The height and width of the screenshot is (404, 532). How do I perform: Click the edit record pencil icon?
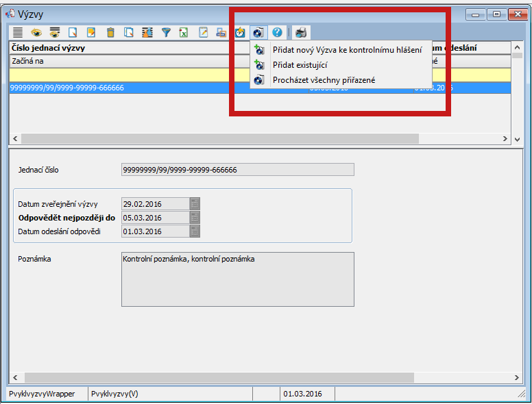90,32
